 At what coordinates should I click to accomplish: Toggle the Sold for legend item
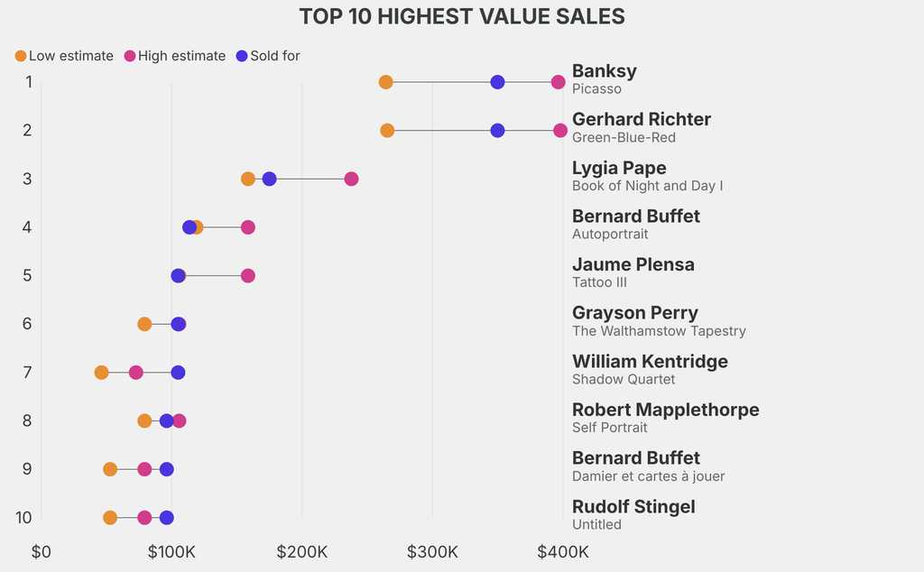tap(267, 56)
